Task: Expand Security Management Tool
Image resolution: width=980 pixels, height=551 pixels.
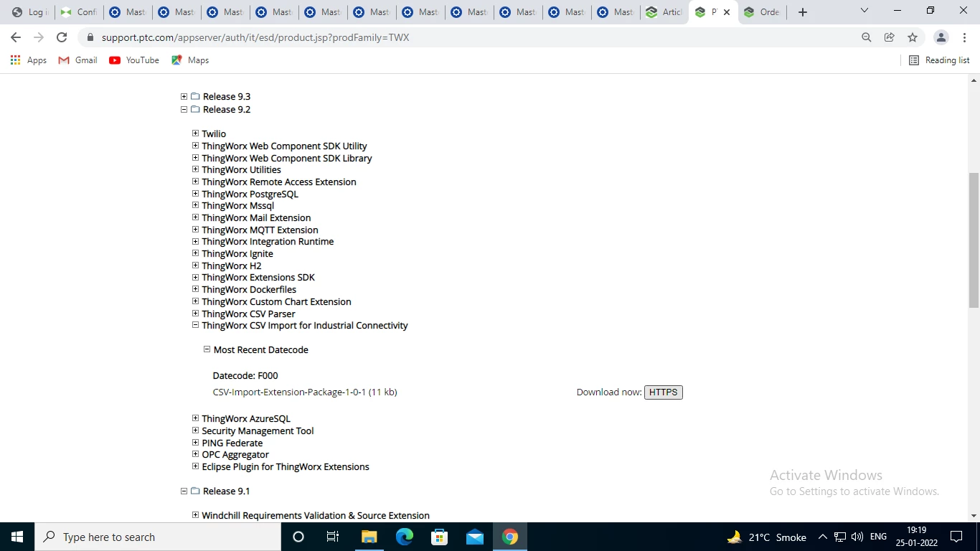Action: click(195, 430)
